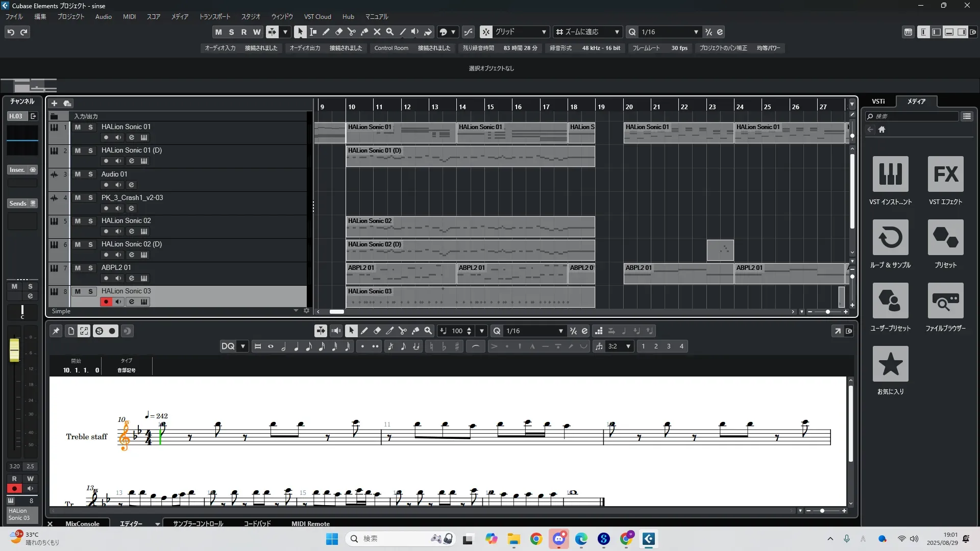
Task: Select the Scissors split tool in main toolbar
Action: [352, 32]
